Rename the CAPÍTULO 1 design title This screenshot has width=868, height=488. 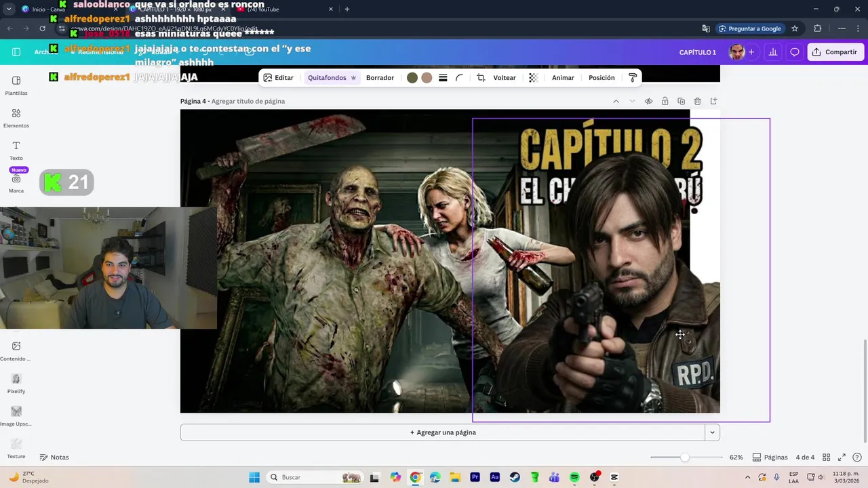(698, 52)
